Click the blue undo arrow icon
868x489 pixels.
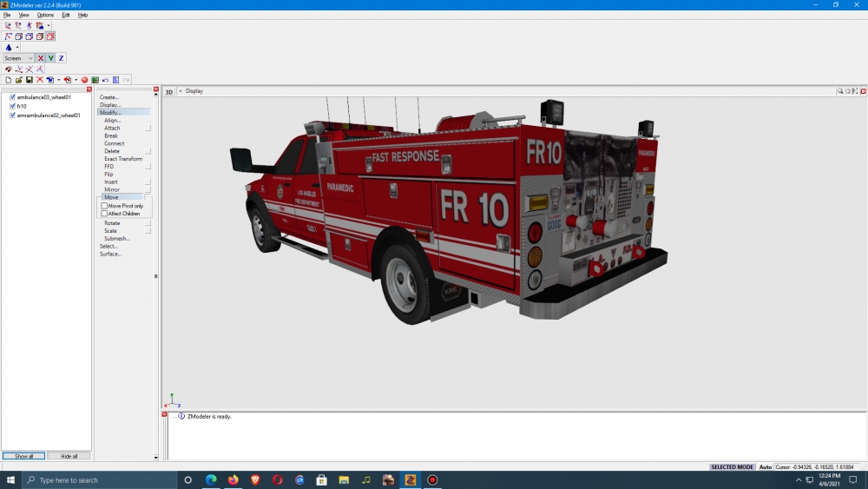105,80
